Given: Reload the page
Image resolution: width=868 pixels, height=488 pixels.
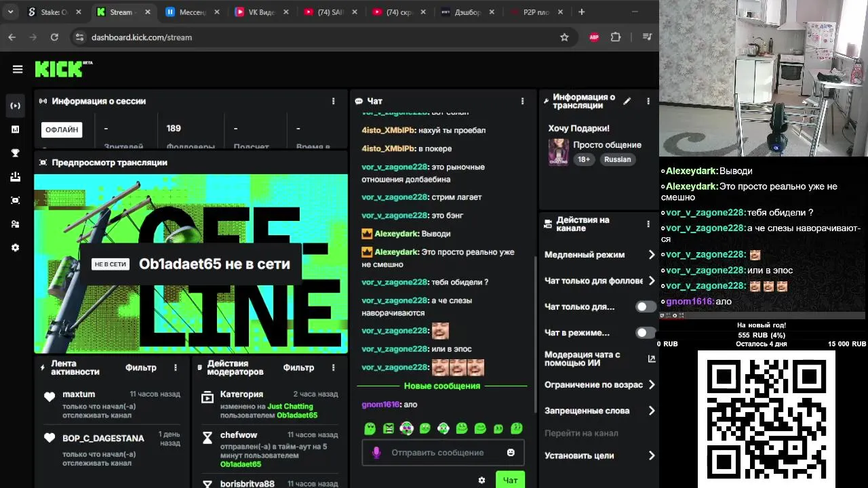Looking at the screenshot, I should 54,37.
